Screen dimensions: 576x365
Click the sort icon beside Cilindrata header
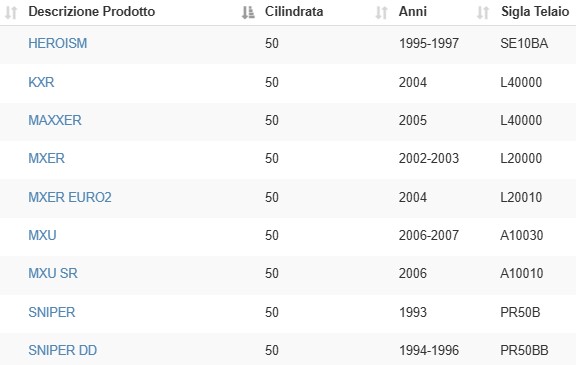point(248,12)
